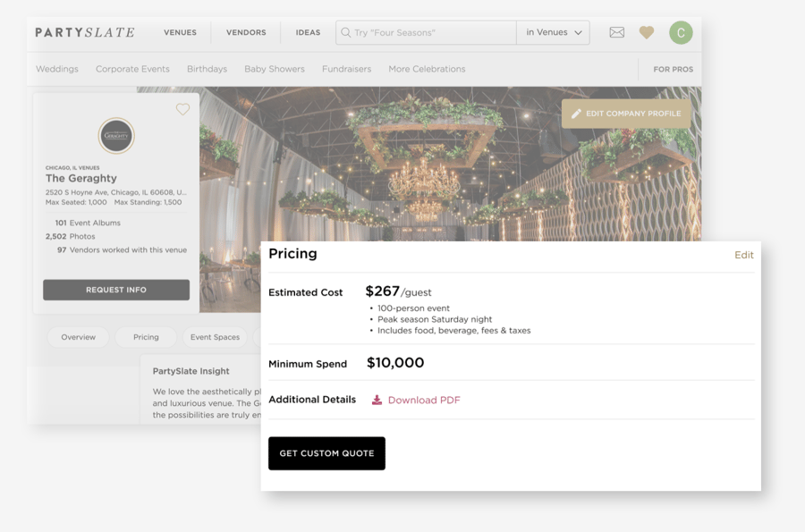Click the search magnifier icon
The height and width of the screenshot is (532, 805).
[345, 32]
